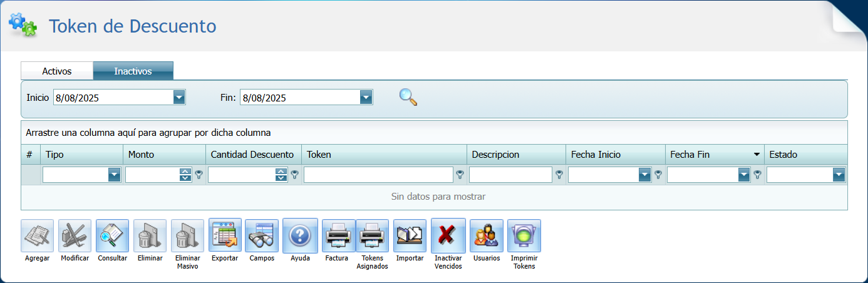This screenshot has width=868, height=283.
Task: Open the Fin date dropdown
Action: point(366,97)
